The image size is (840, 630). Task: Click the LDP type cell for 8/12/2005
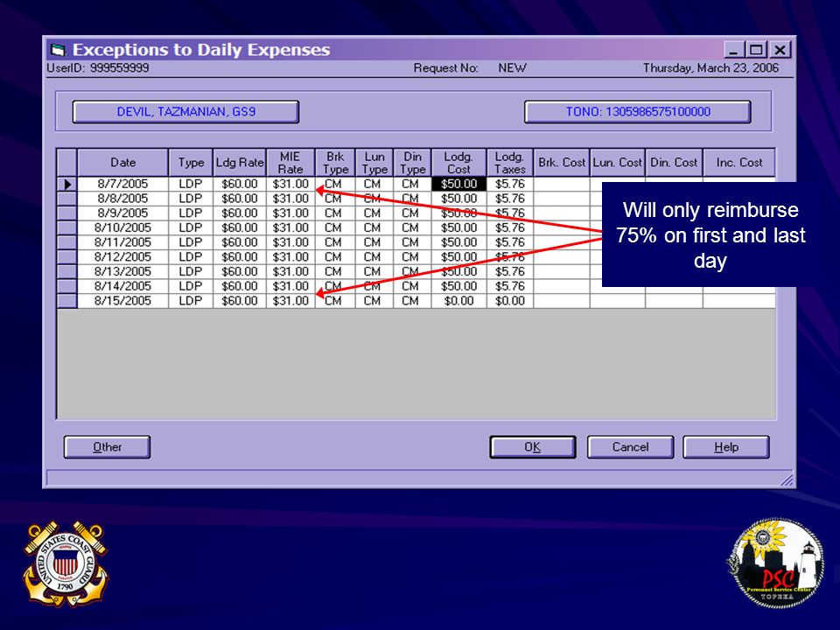pos(191,256)
